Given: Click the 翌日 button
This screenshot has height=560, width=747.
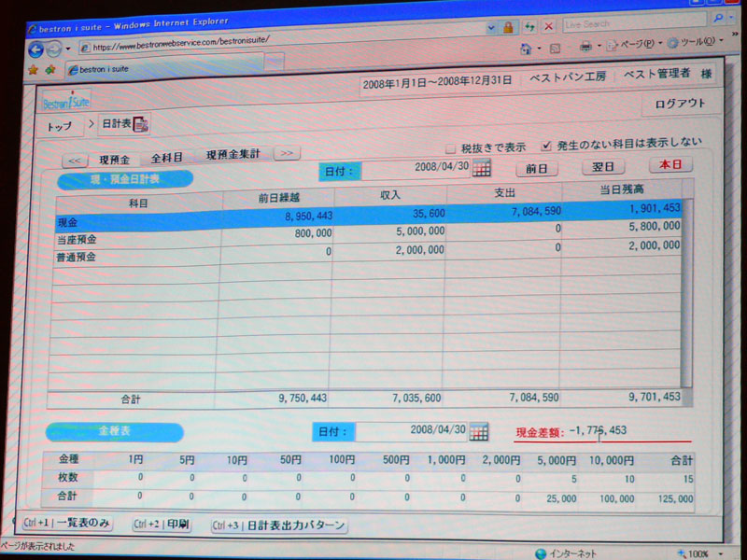Looking at the screenshot, I should 602,167.
